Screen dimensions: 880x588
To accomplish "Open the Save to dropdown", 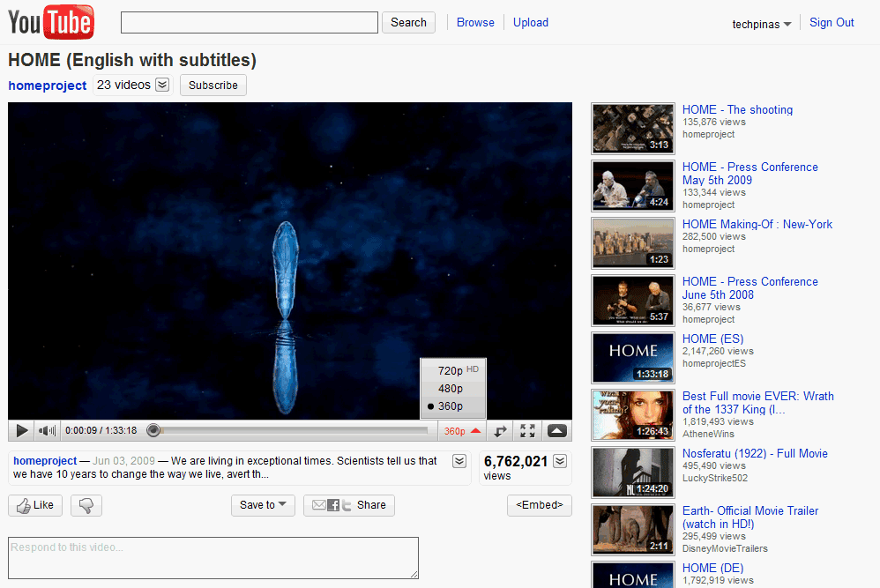I will pyautogui.click(x=264, y=505).
